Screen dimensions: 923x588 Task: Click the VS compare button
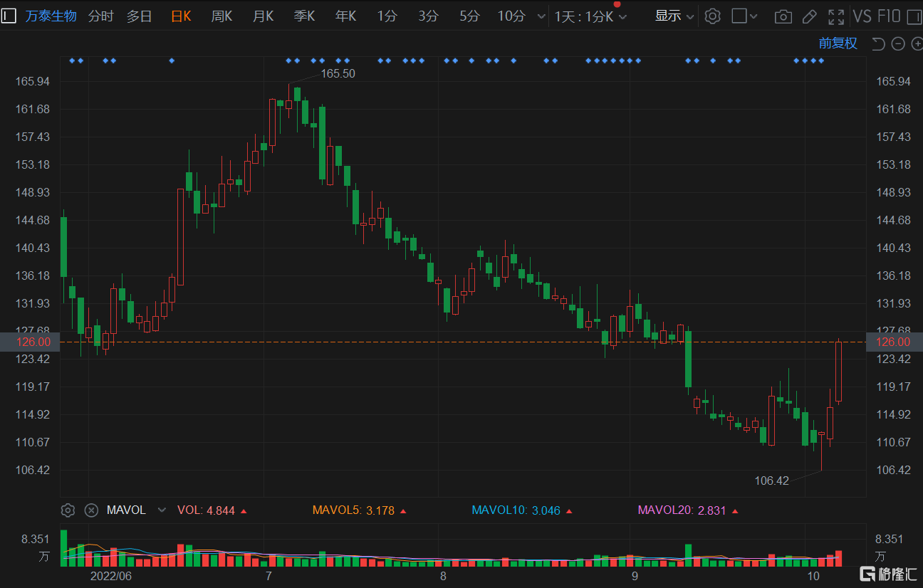862,16
